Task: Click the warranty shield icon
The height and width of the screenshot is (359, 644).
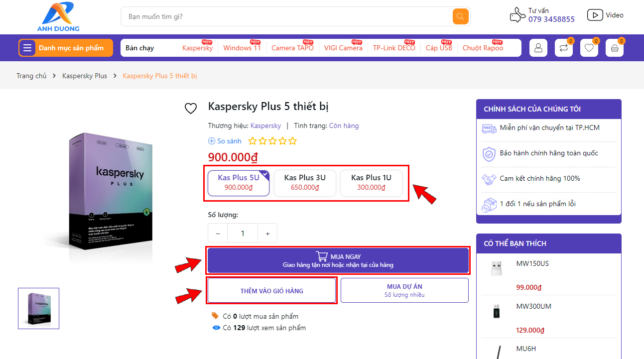Action: pos(489,154)
